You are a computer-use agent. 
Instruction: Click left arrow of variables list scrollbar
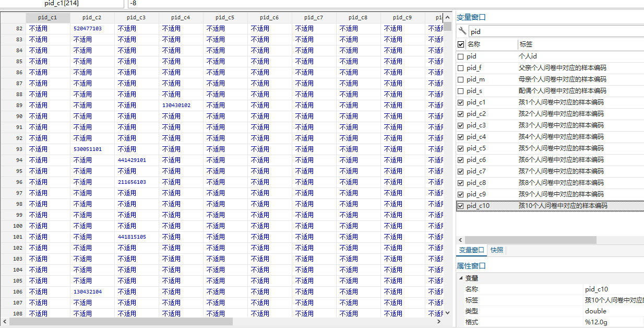461,240
